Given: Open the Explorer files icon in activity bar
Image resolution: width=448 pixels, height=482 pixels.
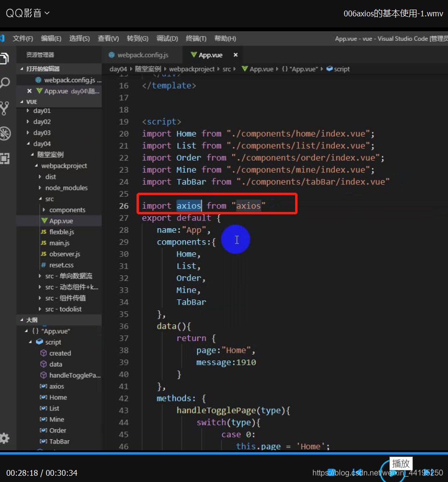Looking at the screenshot, I should pyautogui.click(x=4, y=58).
